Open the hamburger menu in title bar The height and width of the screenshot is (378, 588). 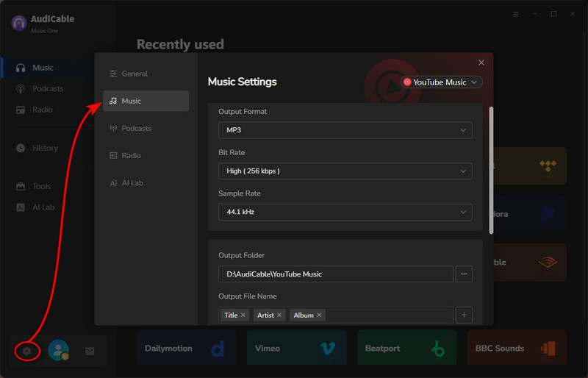[516, 14]
